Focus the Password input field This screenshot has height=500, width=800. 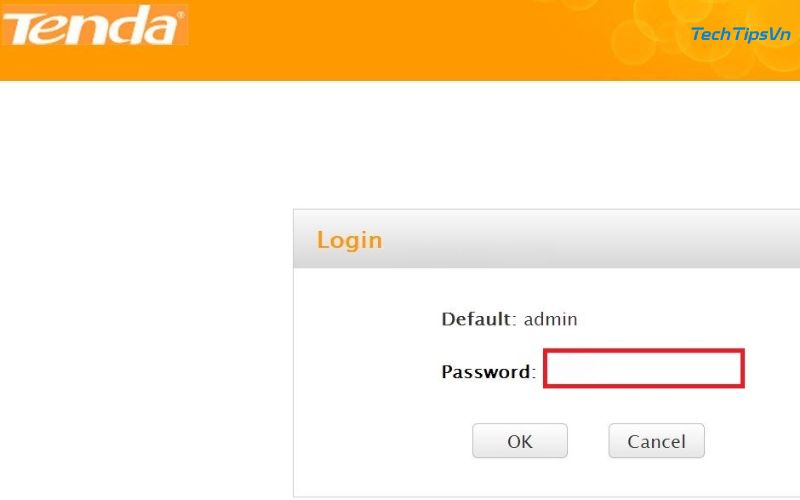(x=643, y=368)
